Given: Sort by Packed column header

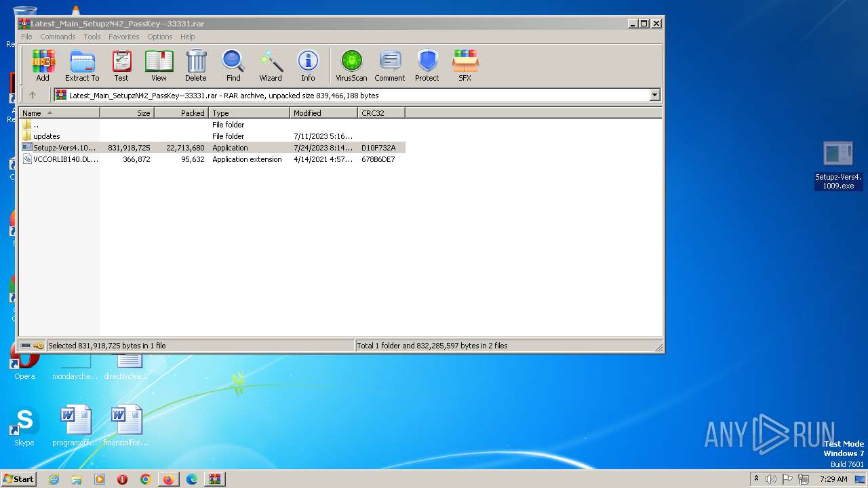Looking at the screenshot, I should click(182, 113).
